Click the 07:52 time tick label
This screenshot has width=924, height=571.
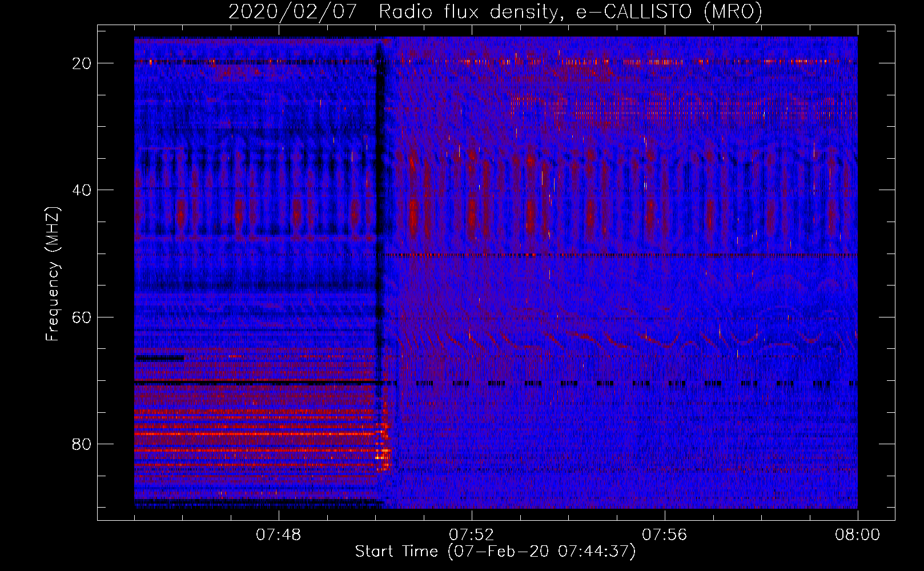[472, 535]
